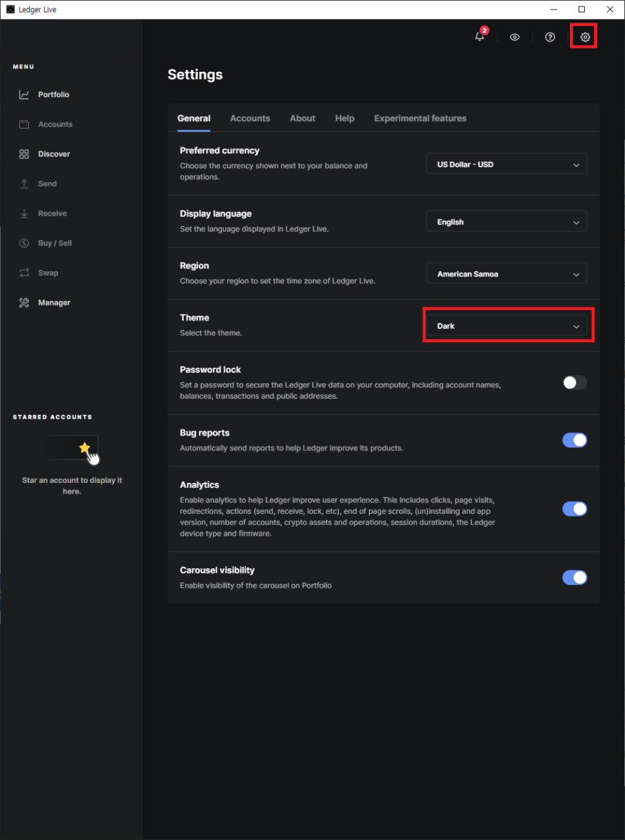The width and height of the screenshot is (625, 840).
Task: Click the Bug reports heading text
Action: pyautogui.click(x=204, y=433)
